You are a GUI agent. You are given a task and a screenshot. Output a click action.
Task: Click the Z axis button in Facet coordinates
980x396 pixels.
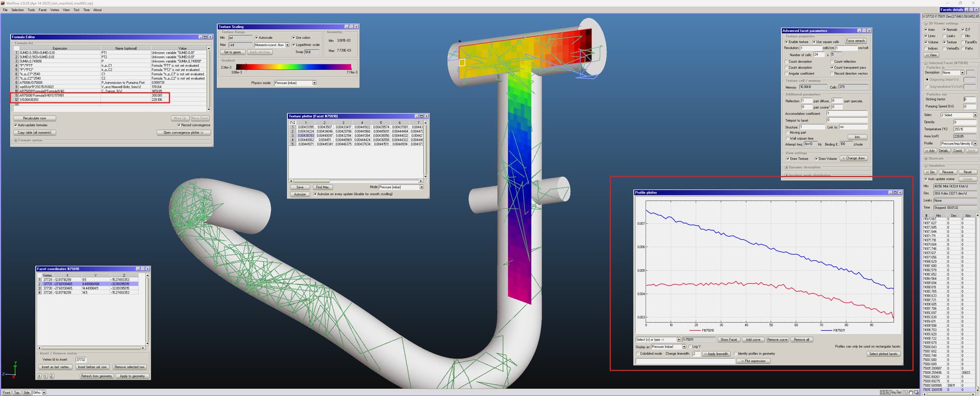(x=51, y=376)
